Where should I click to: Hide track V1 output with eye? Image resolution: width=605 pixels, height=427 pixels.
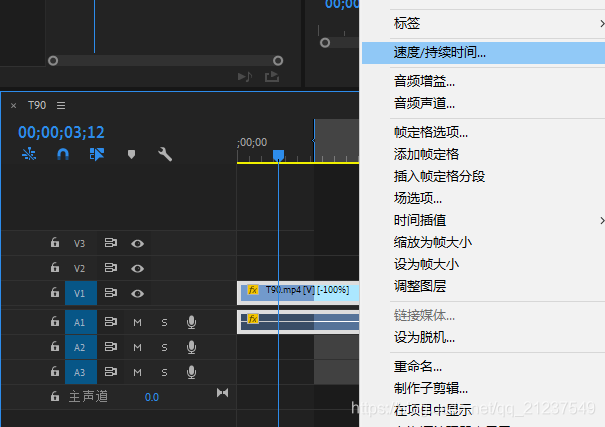click(137, 294)
